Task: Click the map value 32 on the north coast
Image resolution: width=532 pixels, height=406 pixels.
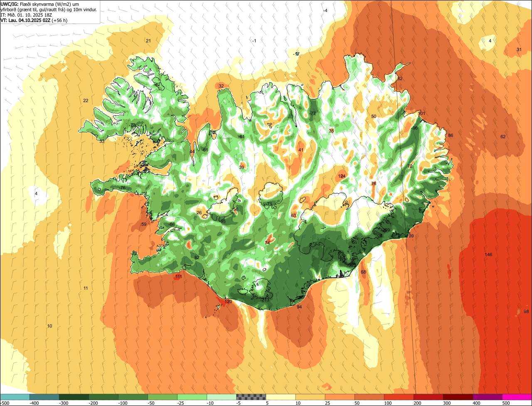Action: 221,86
